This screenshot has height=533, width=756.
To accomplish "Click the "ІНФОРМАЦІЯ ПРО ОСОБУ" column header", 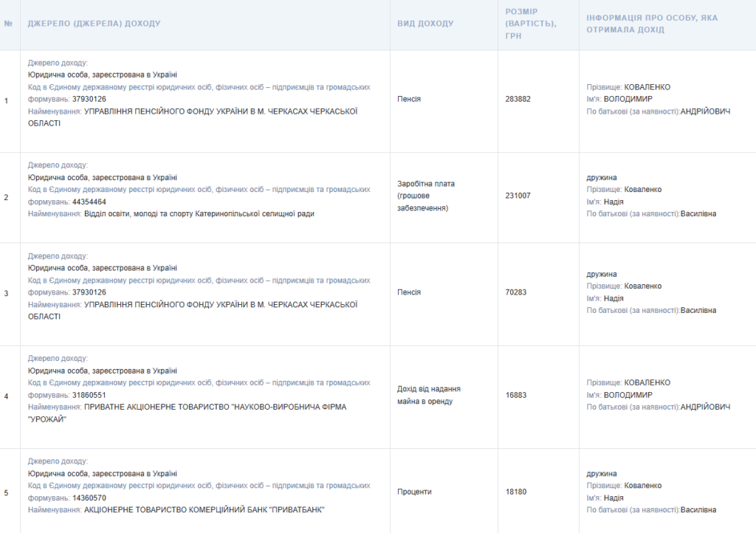I will tap(652, 24).
